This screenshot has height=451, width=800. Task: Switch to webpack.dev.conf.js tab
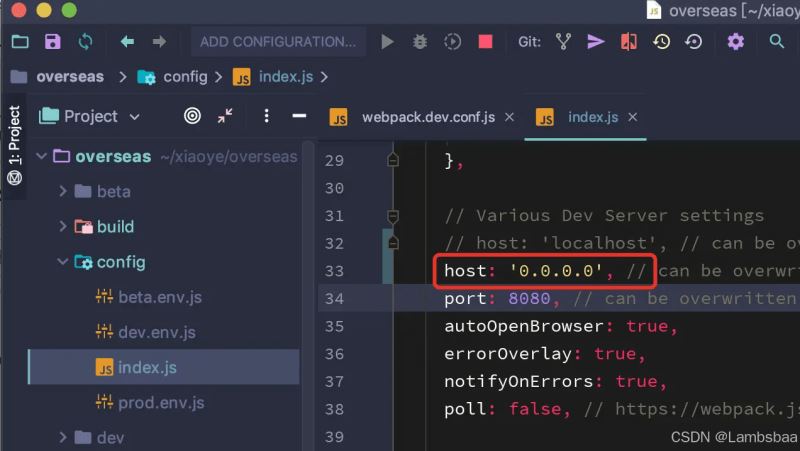click(x=428, y=117)
